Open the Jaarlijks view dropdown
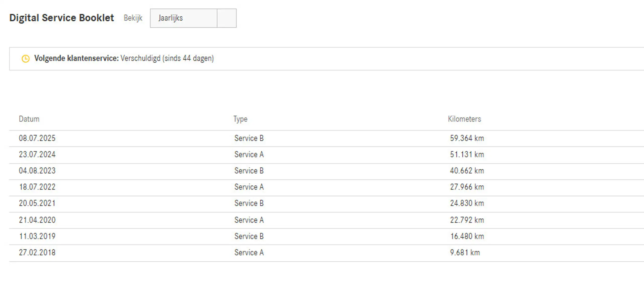This screenshot has width=644, height=281. tap(193, 18)
